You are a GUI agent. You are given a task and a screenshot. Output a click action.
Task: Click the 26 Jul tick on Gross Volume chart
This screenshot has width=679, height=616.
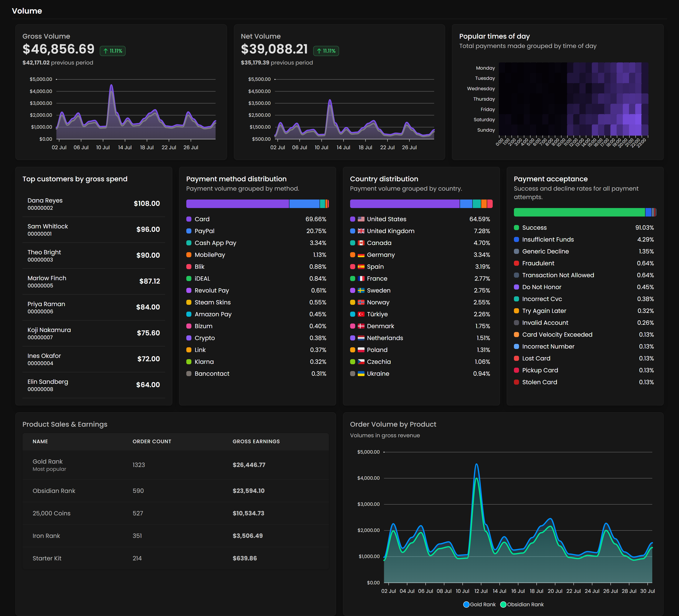(x=191, y=148)
